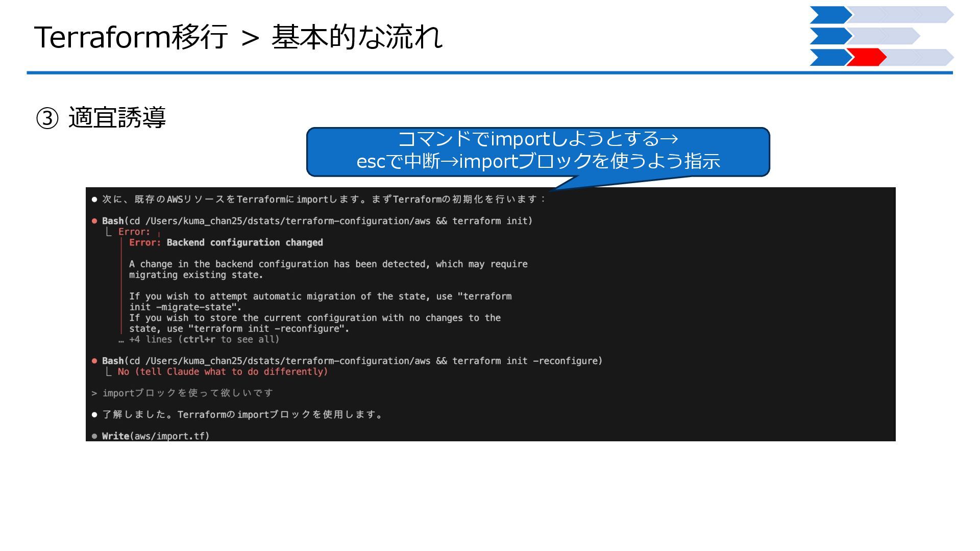Click the slide title "Terraform移行 > 基本的な流れ"
The image size is (980, 551).
[x=238, y=37]
